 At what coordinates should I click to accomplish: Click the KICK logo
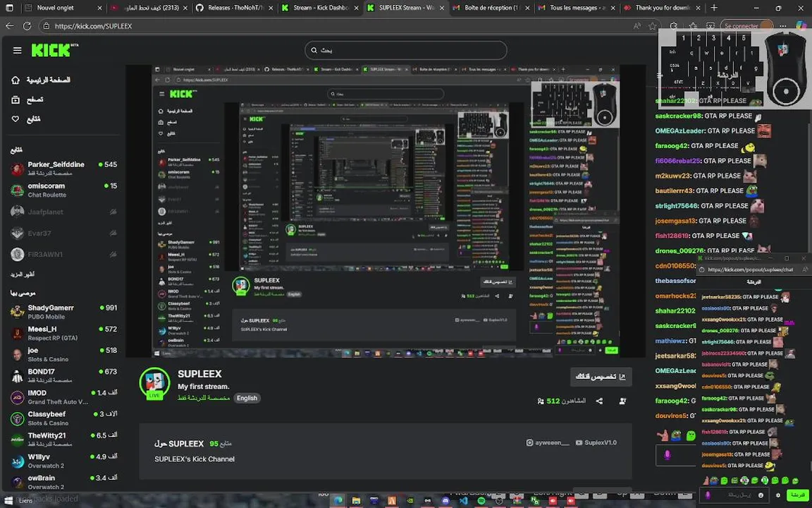[51, 50]
